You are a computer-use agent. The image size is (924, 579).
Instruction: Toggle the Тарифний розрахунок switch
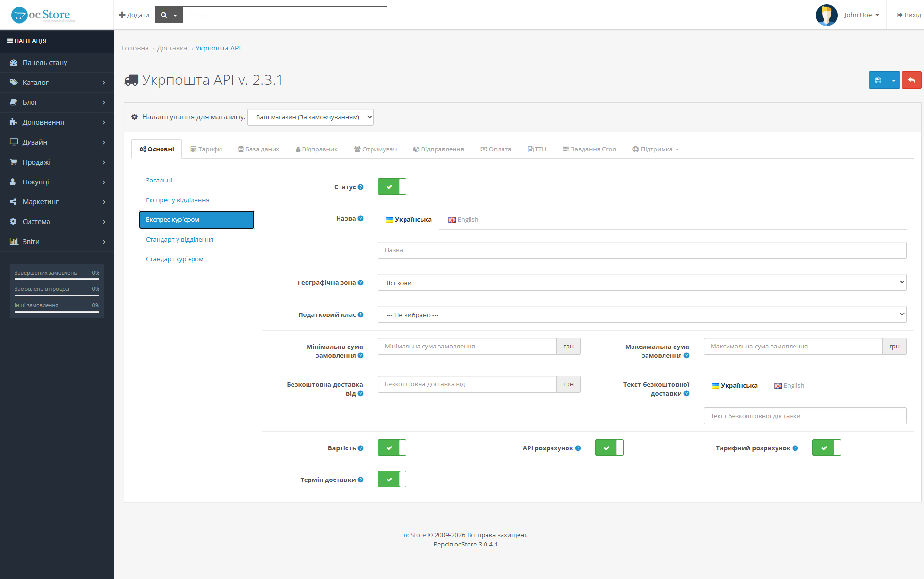(827, 447)
